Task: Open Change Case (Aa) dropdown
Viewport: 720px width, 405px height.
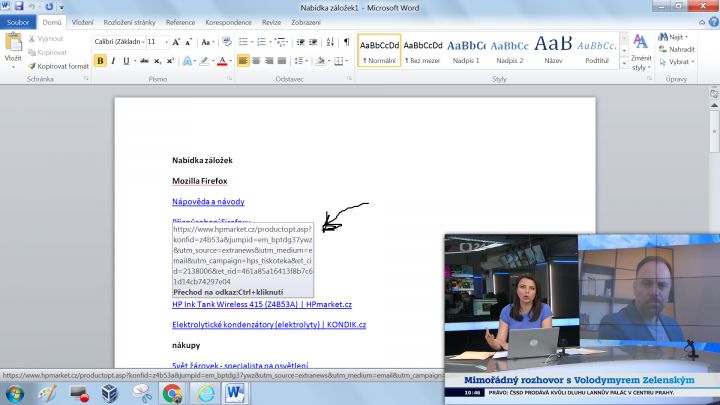Action: 208,42
